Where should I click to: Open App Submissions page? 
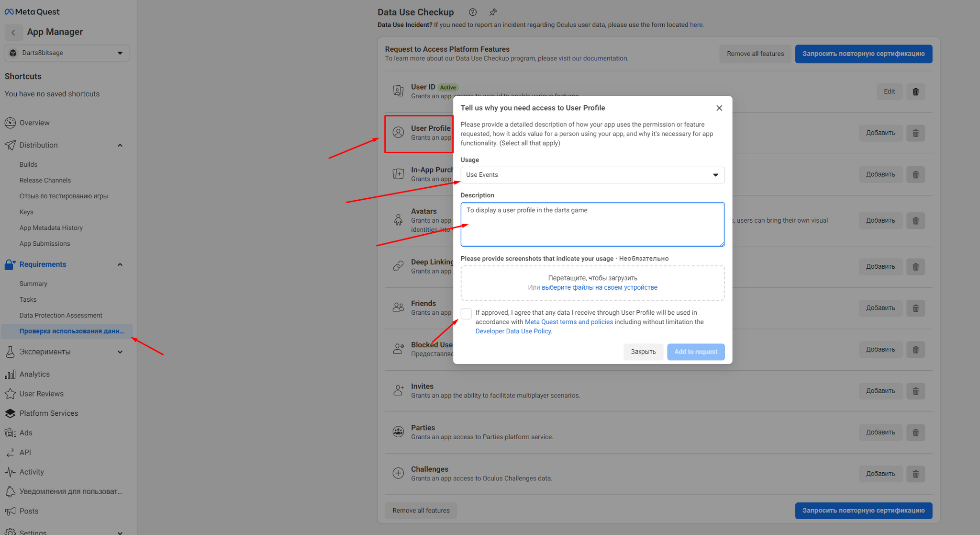click(x=45, y=243)
